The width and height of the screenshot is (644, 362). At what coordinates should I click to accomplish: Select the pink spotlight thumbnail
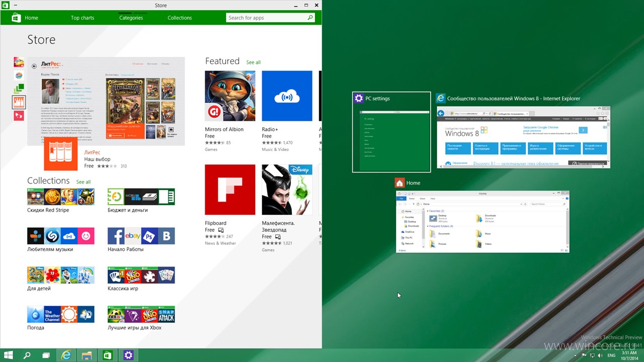click(x=19, y=116)
